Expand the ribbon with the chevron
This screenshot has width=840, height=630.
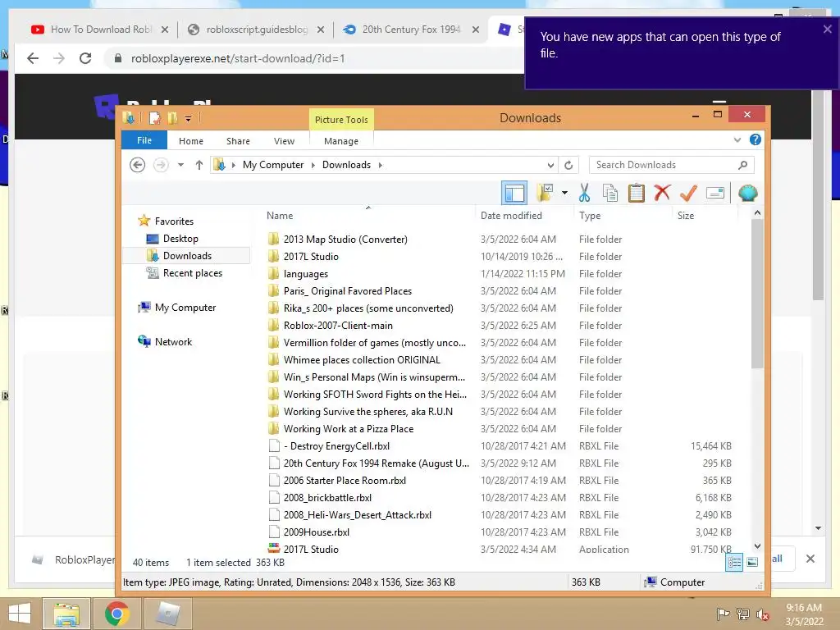tap(737, 139)
